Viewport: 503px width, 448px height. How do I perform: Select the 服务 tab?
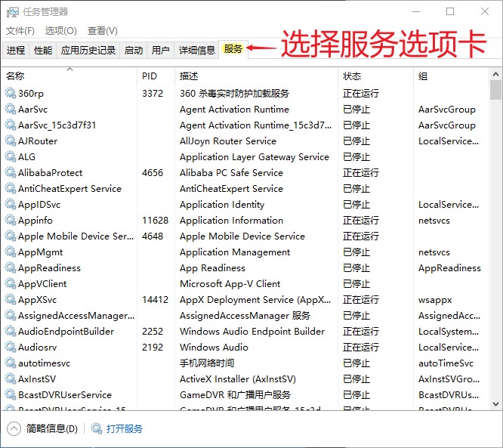[233, 49]
